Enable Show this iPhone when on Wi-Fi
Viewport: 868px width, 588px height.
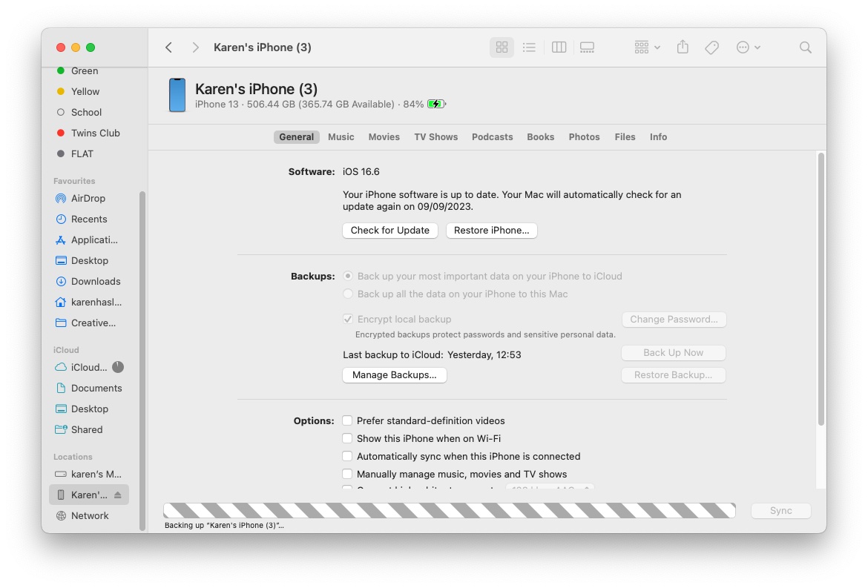click(347, 439)
